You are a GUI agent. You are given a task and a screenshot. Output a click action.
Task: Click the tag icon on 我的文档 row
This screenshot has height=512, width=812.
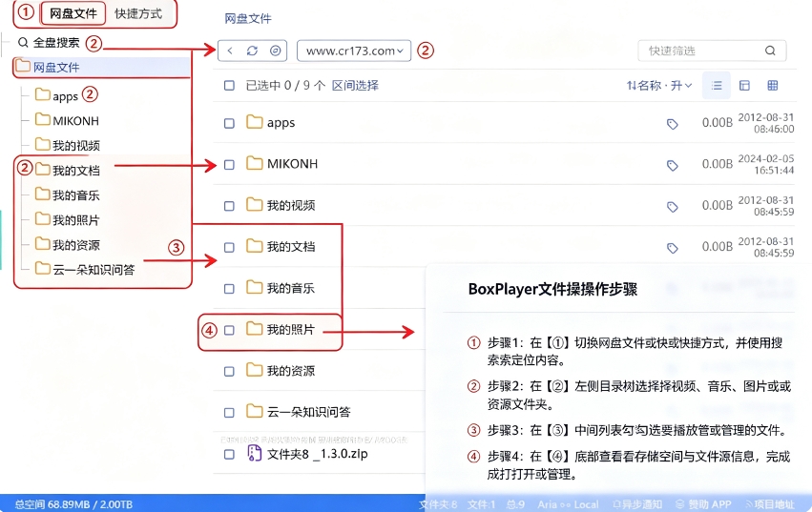tap(672, 248)
